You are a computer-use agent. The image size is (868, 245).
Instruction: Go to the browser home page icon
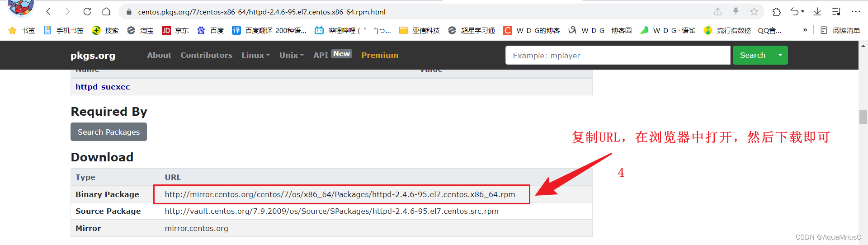(x=106, y=12)
